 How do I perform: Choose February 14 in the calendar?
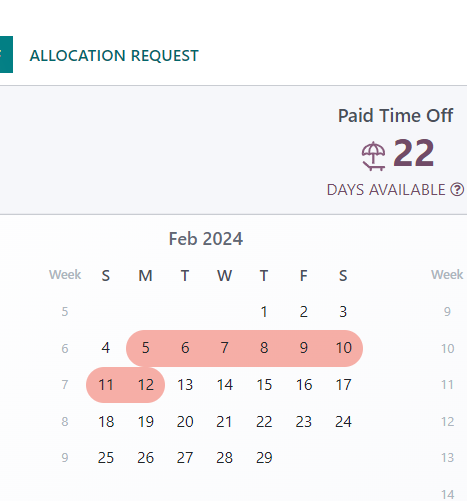[225, 385]
